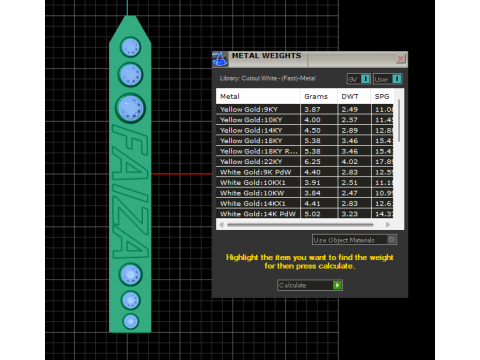This screenshot has width=480, height=360.
Task: Click the metal list horizontal scrollbar thumb
Action: (300, 225)
